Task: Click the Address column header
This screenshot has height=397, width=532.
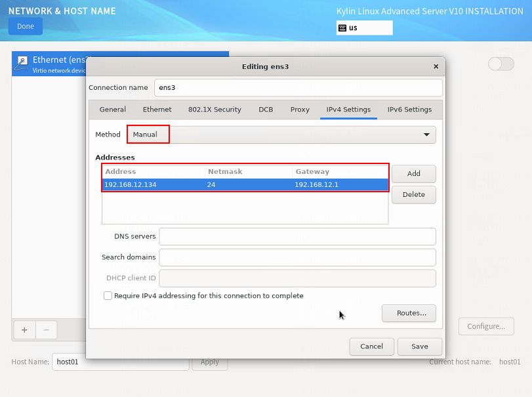Action: pos(153,172)
